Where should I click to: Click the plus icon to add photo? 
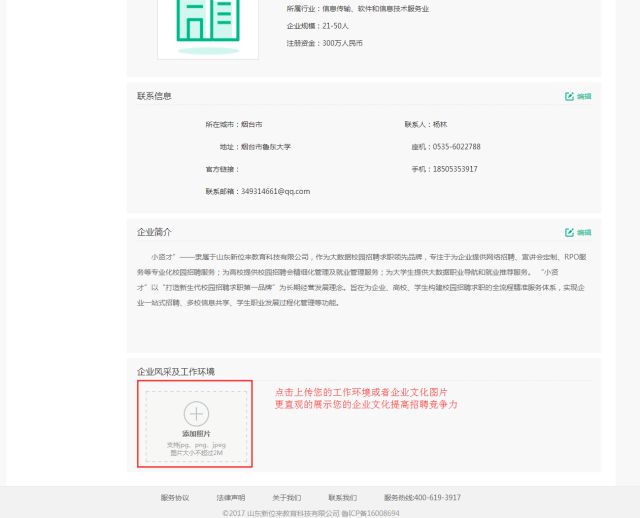coord(196,414)
